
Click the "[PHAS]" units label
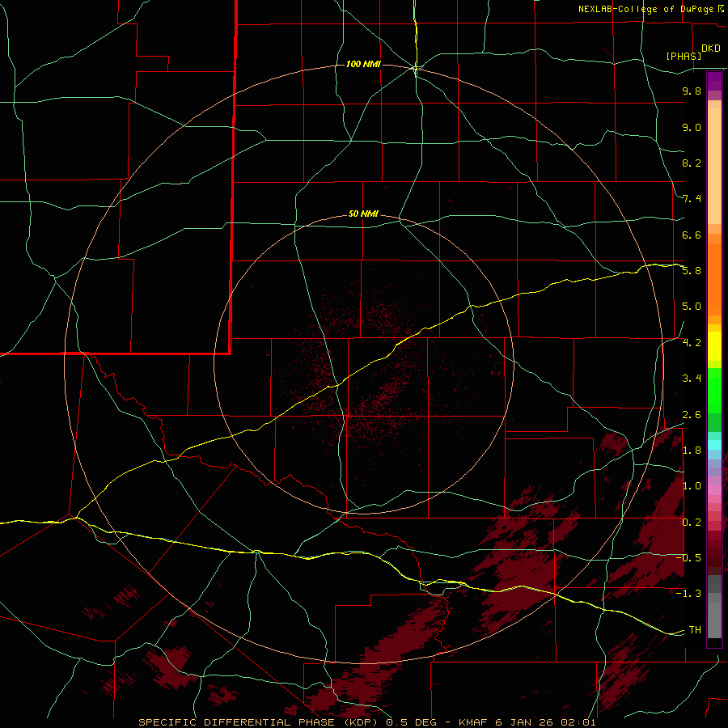tap(684, 56)
